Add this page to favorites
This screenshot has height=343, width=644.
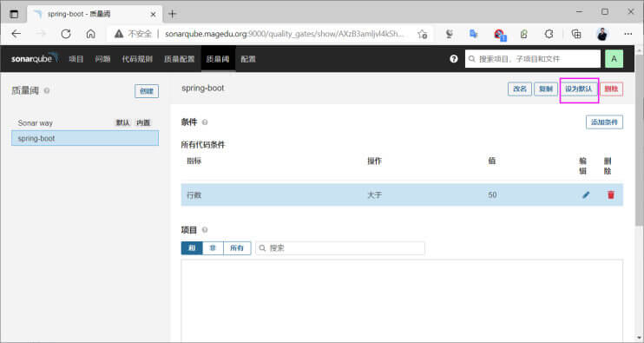click(422, 34)
